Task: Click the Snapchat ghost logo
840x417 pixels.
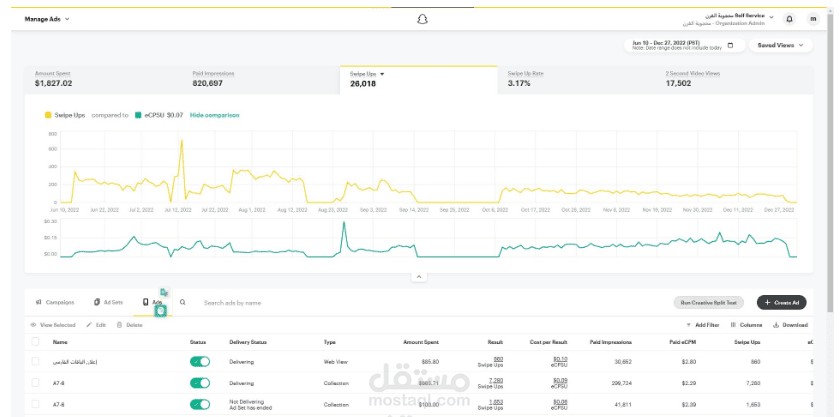Action: click(x=422, y=18)
